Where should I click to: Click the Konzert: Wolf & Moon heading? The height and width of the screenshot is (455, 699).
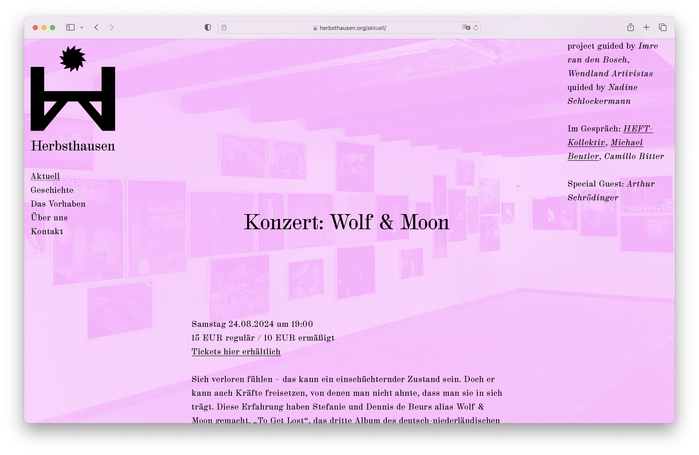click(x=346, y=222)
